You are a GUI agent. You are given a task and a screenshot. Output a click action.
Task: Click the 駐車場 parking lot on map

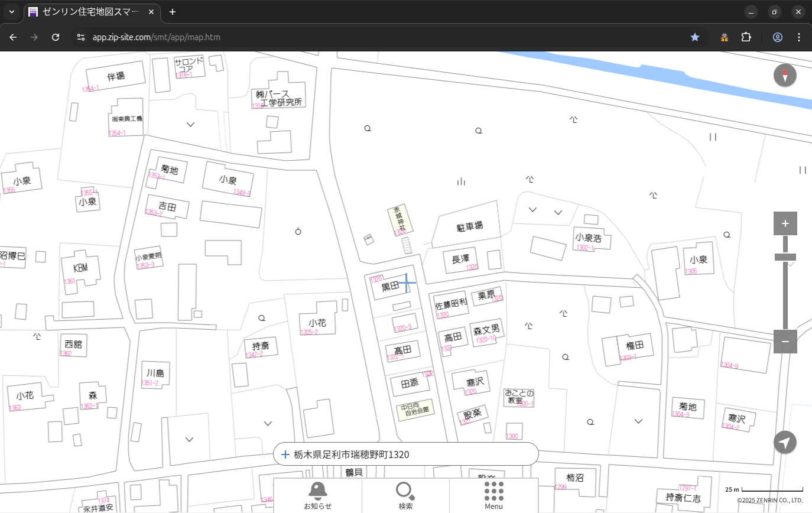(469, 226)
